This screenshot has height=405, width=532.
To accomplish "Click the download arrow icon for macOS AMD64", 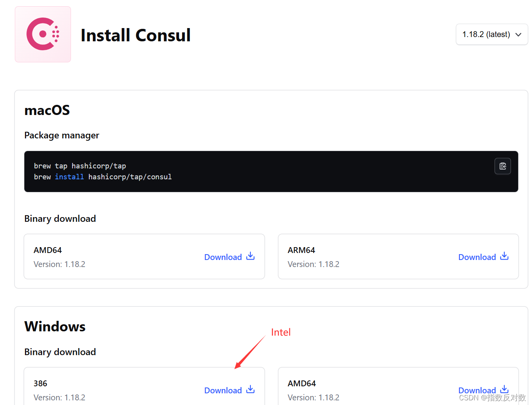I will click(250, 256).
